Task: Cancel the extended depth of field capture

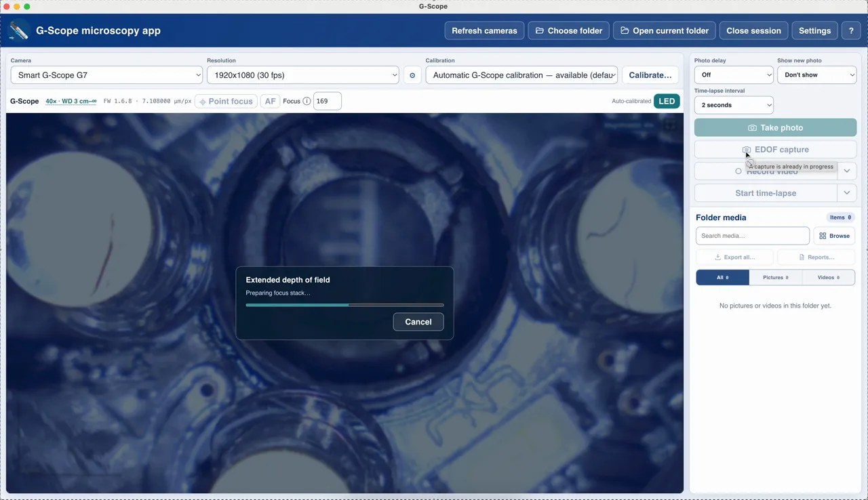Action: click(x=418, y=322)
